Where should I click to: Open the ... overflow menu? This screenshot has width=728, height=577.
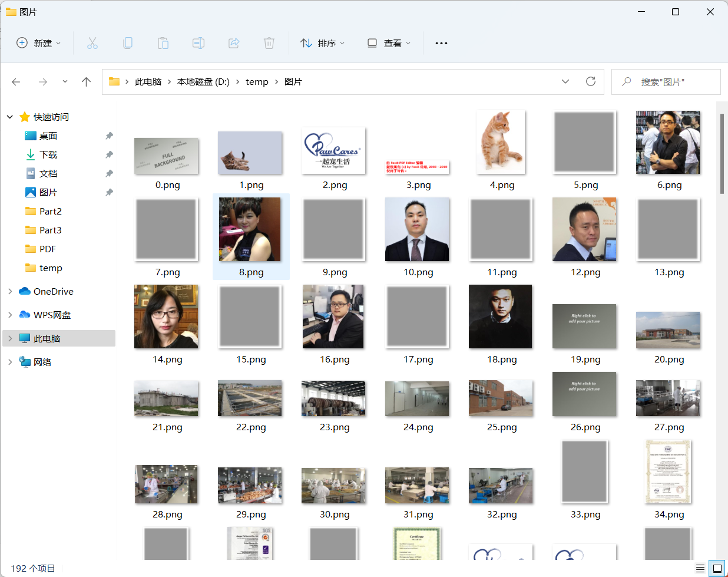(441, 42)
